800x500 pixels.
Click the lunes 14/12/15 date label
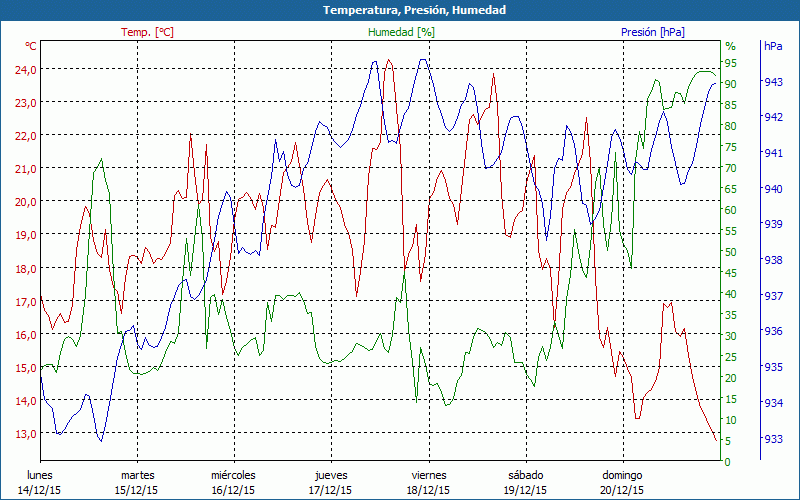pos(40,483)
